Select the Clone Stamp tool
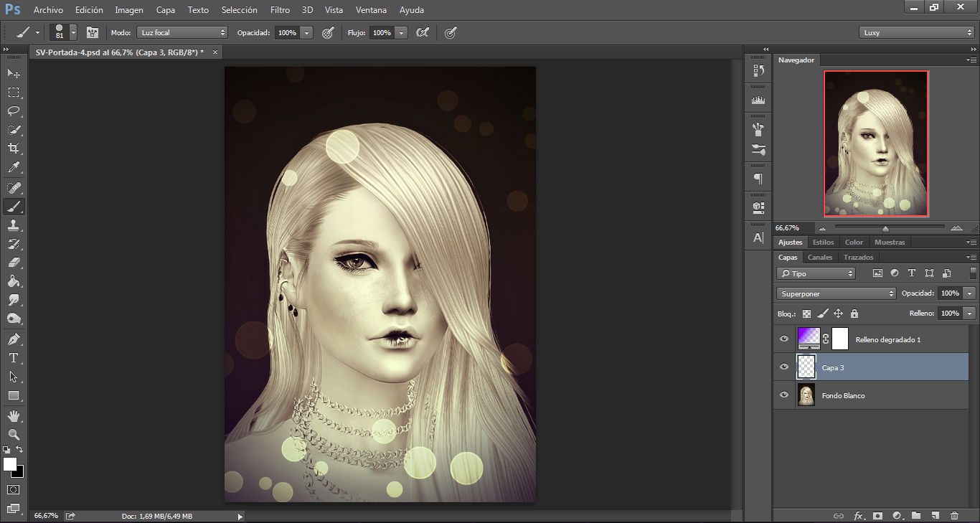 pos(14,225)
